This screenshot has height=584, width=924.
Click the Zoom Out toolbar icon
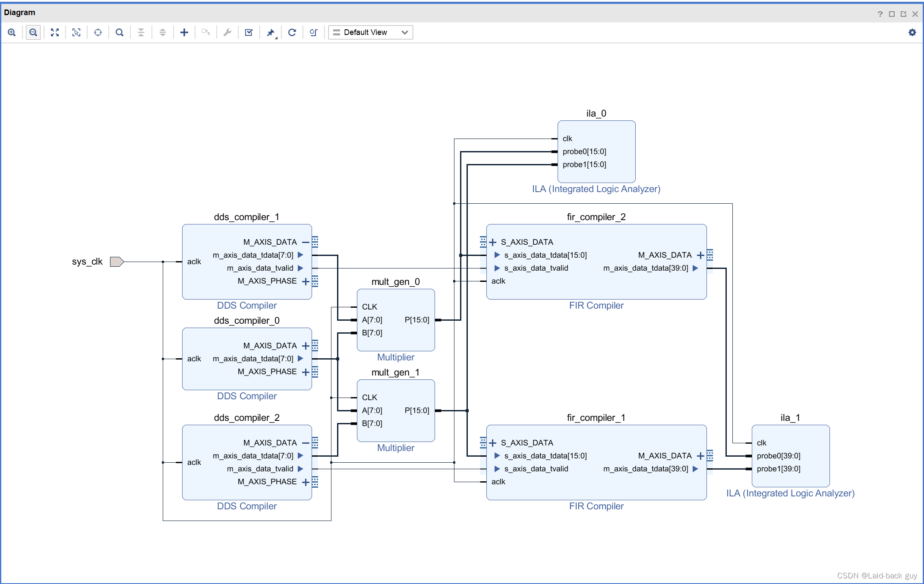click(33, 32)
